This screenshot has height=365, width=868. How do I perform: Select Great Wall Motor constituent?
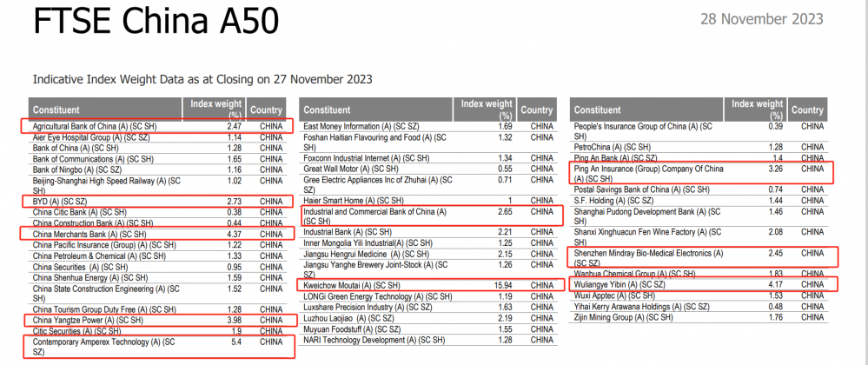click(350, 169)
